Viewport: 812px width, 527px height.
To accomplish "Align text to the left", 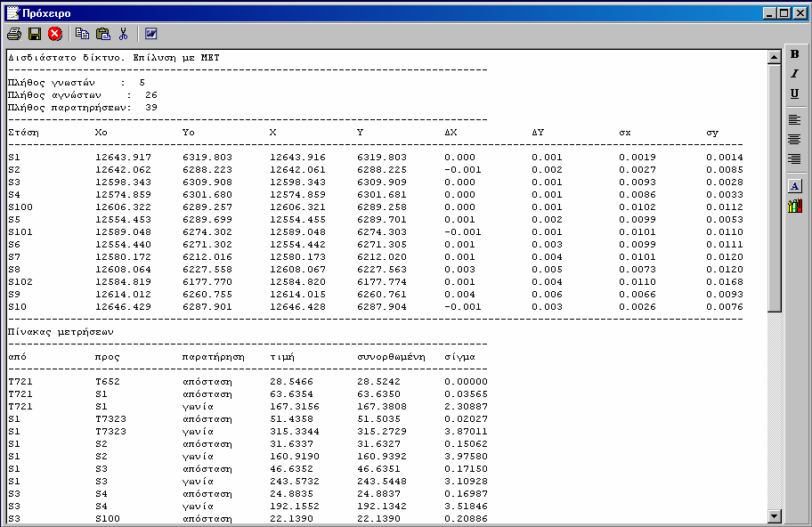I will pos(794,120).
